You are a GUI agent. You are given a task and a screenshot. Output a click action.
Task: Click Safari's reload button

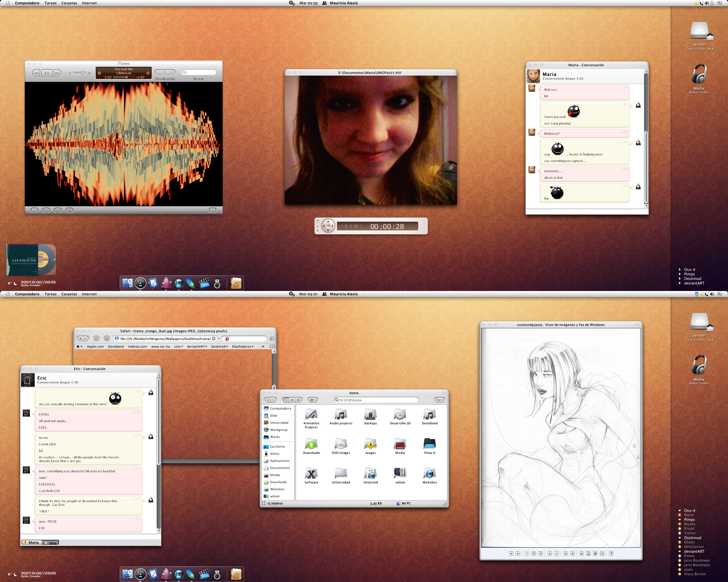click(96, 338)
